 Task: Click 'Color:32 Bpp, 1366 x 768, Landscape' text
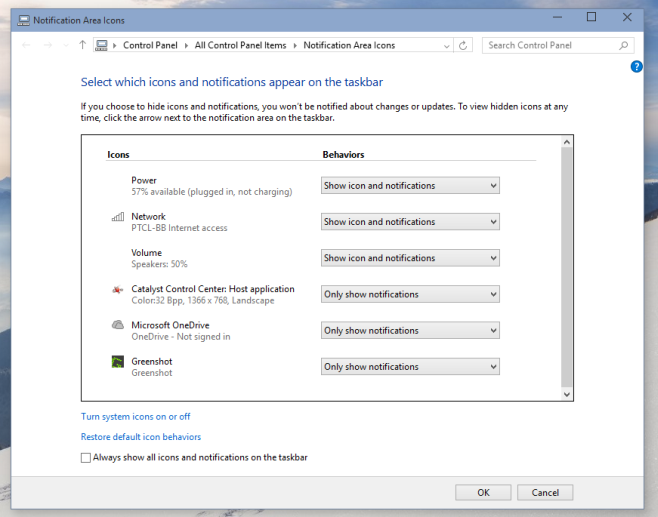(x=203, y=300)
